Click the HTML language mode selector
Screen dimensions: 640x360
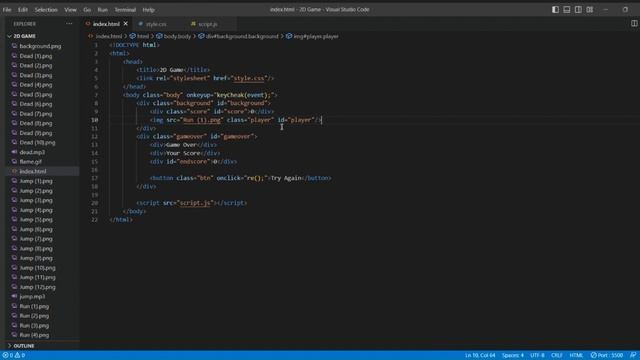click(x=576, y=355)
